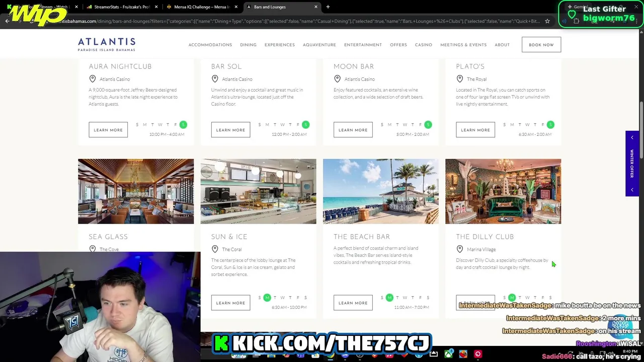644x362 pixels.
Task: Learn more about The Beach Bar
Action: pyautogui.click(x=353, y=303)
